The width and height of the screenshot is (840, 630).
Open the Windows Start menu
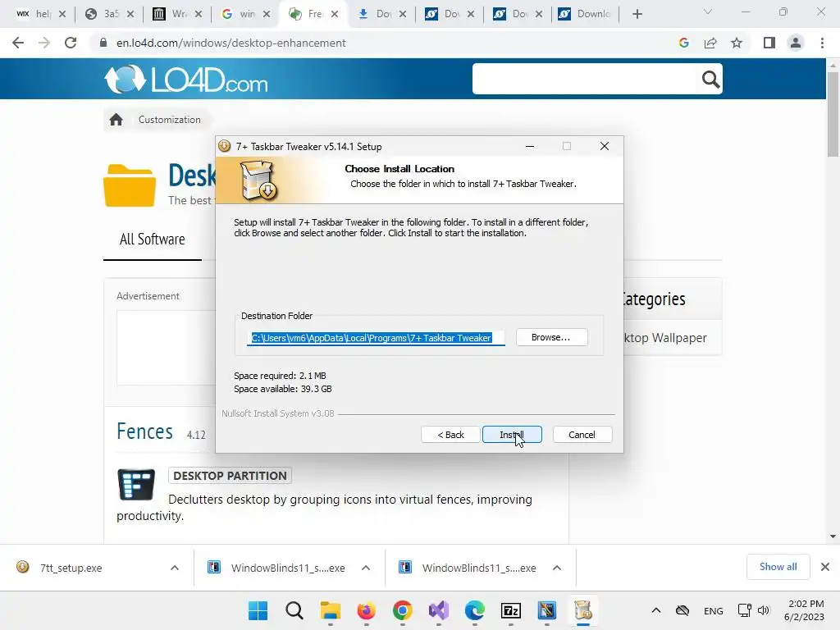[258, 610]
